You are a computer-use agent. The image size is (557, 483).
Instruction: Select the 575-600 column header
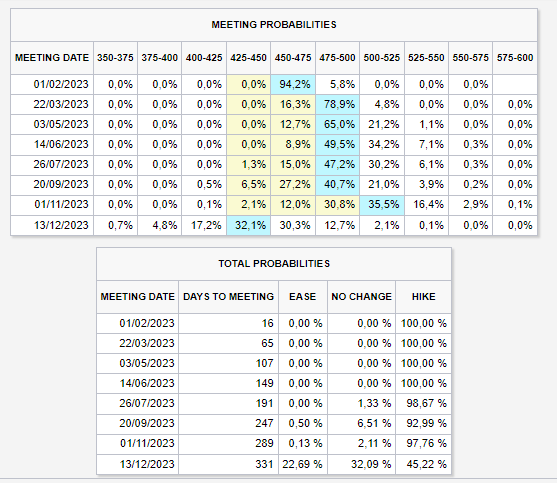pos(515,58)
